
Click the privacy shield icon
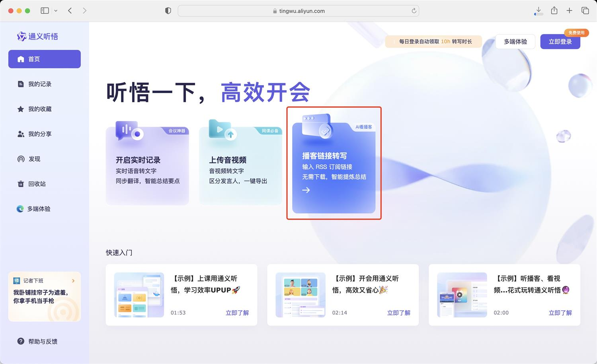[x=168, y=11]
